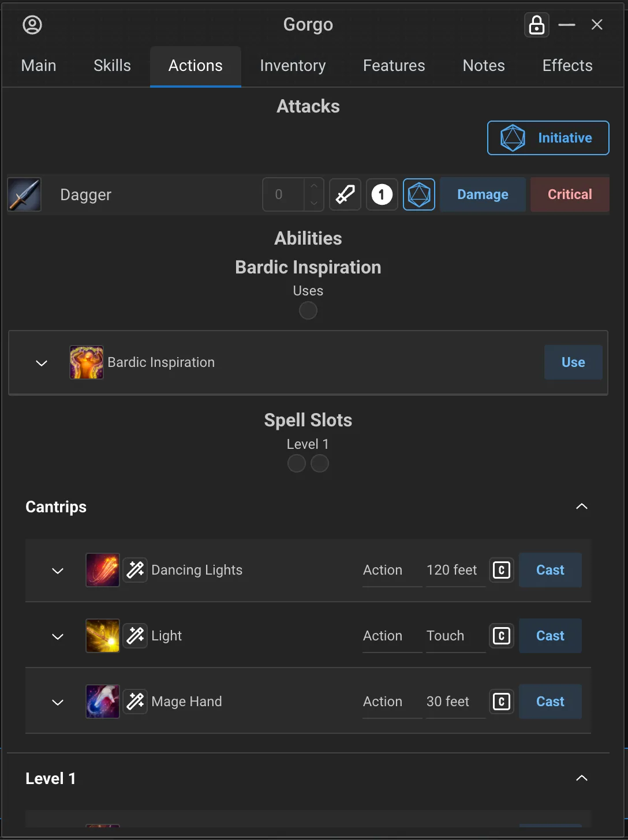The height and width of the screenshot is (840, 628).
Task: Click the Light spell wand icon
Action: [135, 636]
